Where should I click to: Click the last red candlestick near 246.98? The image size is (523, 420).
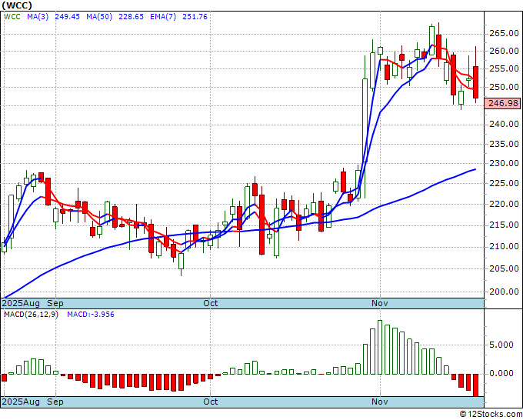[475, 82]
